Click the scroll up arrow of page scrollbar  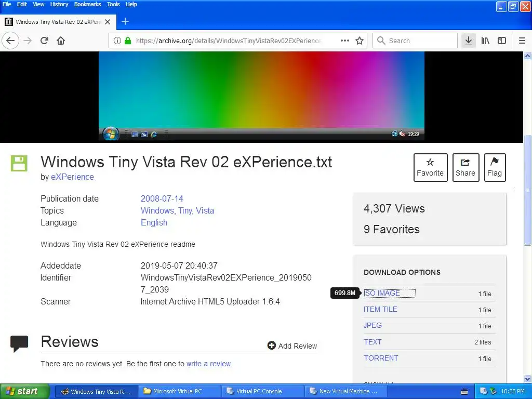(527, 56)
